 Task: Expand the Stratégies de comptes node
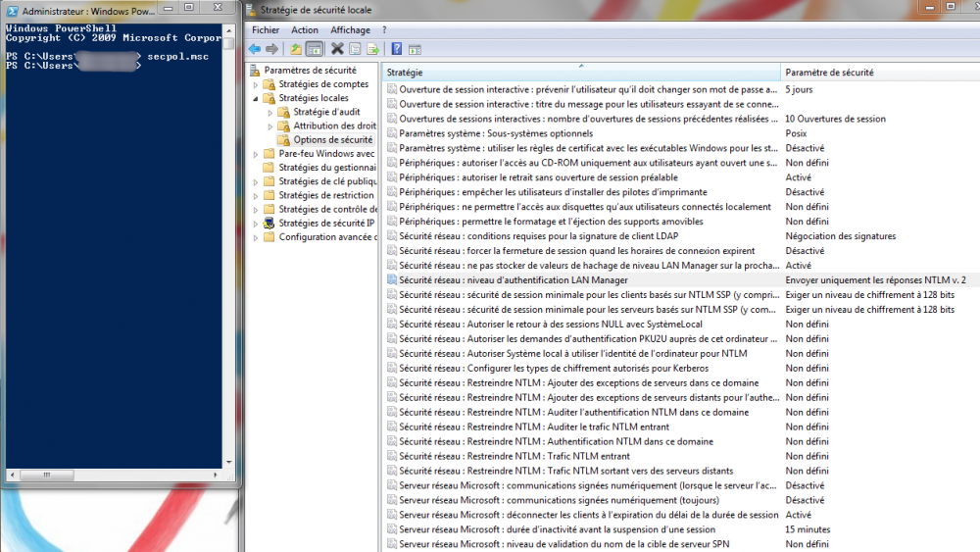pyautogui.click(x=257, y=84)
